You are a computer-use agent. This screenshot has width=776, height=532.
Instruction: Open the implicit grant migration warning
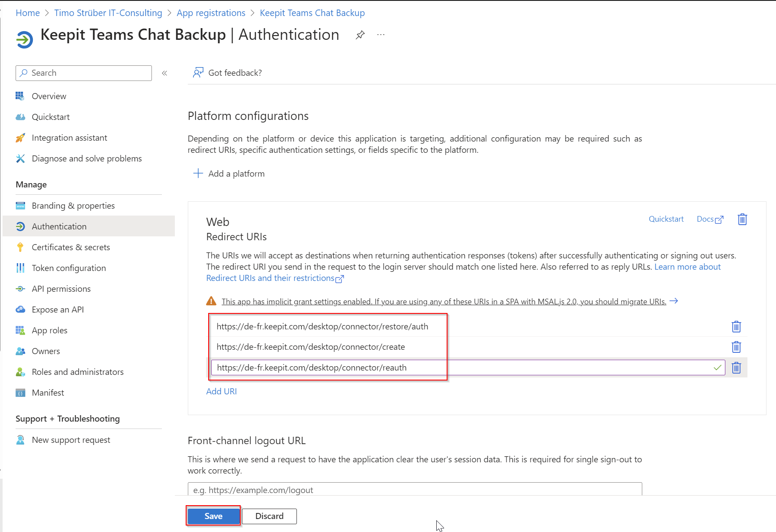pyautogui.click(x=444, y=302)
